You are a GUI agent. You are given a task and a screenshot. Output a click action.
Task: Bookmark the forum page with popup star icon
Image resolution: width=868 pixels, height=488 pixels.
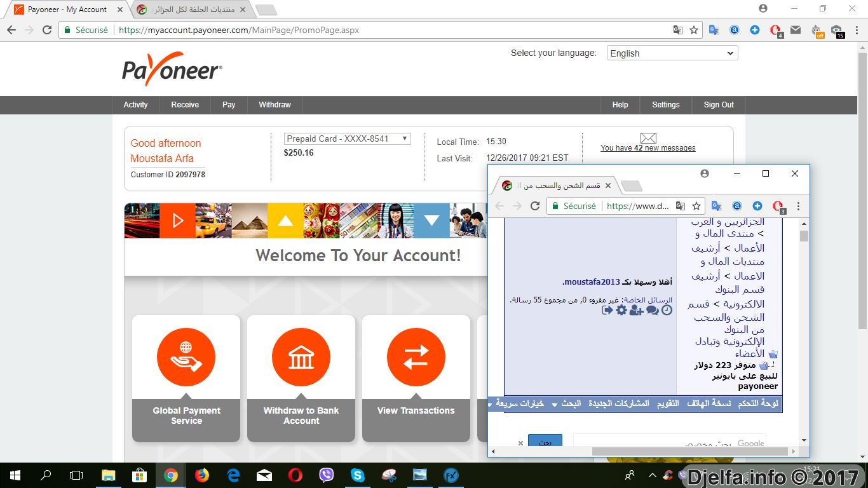[x=696, y=206]
